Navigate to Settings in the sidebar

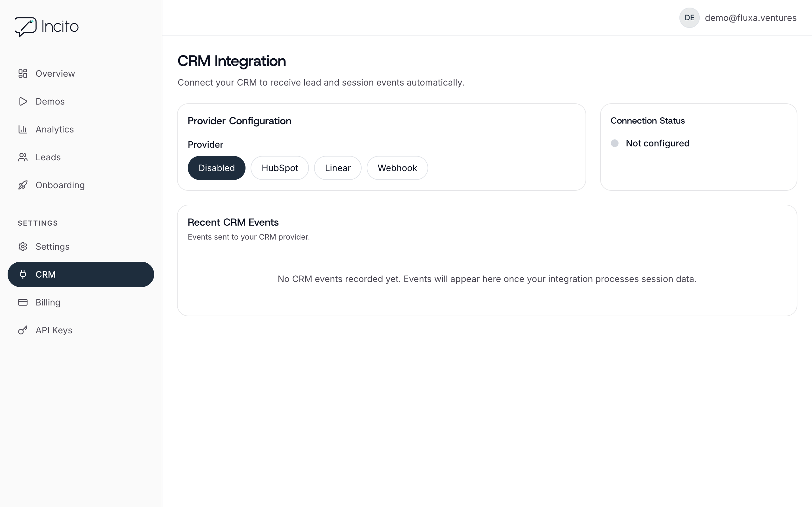click(53, 247)
